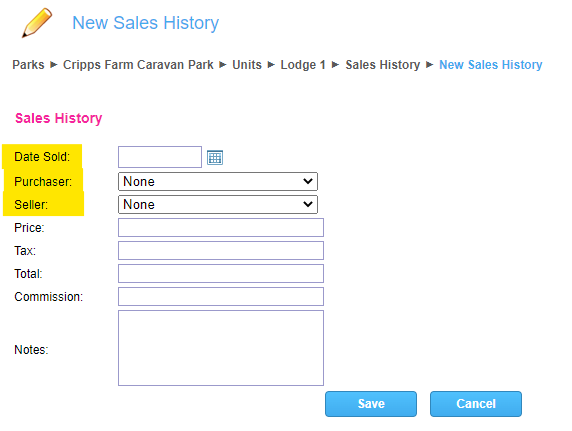This screenshot has width=572, height=431.
Task: Click inside the Notes text area
Action: pos(221,348)
